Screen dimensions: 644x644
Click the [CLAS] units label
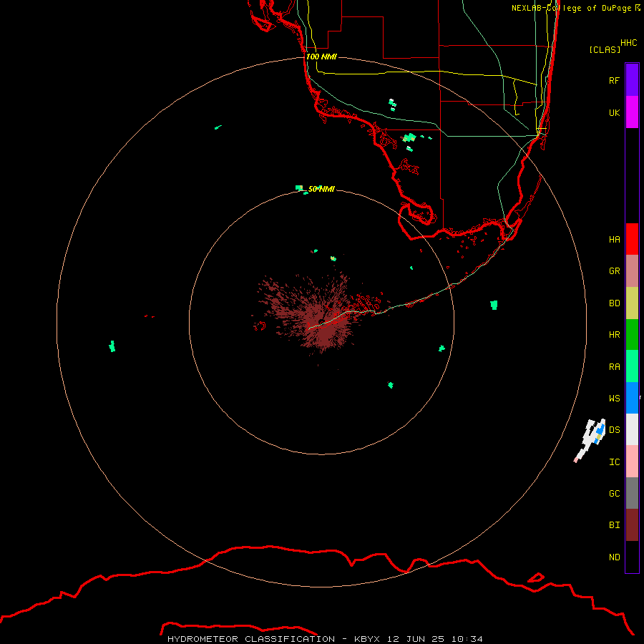605,49
